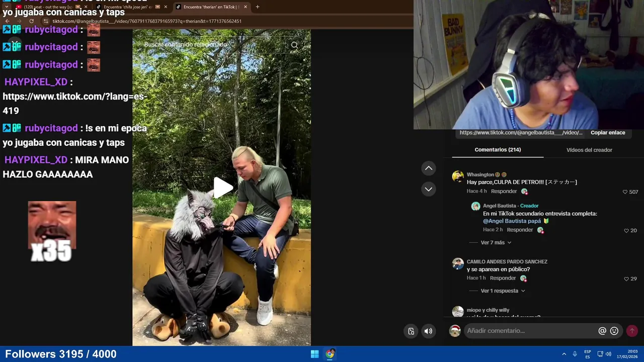Like Camilo Andres Pardo Sanchez's comment
Image resolution: width=644 pixels, height=362 pixels.
click(x=626, y=279)
